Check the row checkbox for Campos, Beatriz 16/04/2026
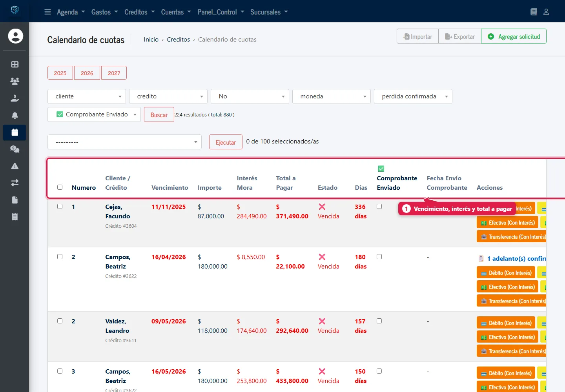The height and width of the screenshot is (392, 565). [x=60, y=256]
